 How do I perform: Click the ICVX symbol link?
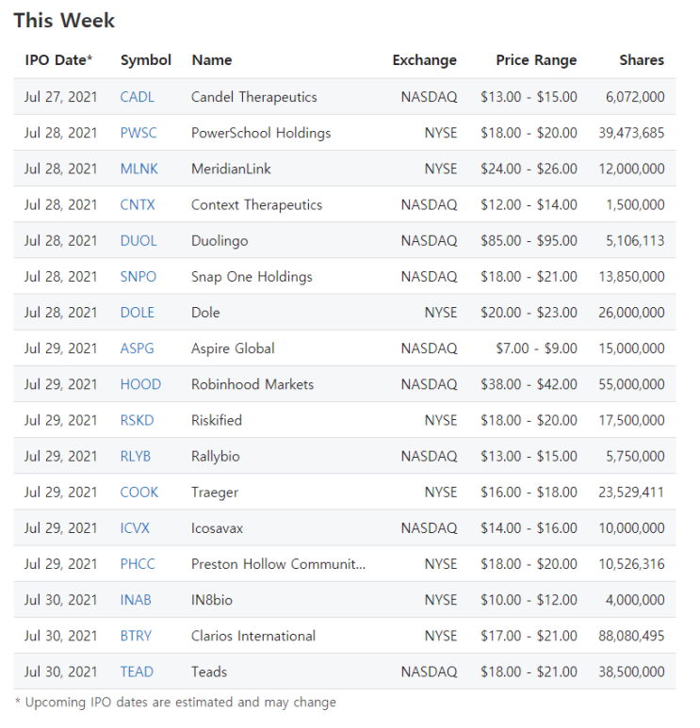coord(135,528)
